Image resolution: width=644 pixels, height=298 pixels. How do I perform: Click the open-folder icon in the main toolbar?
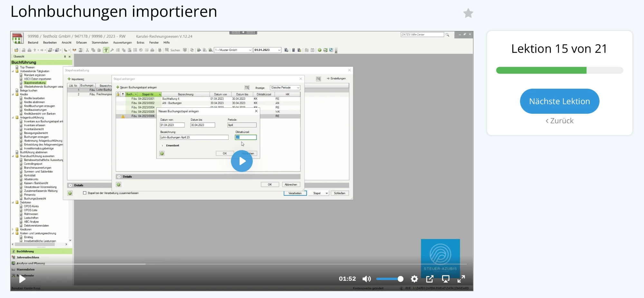(16, 50)
